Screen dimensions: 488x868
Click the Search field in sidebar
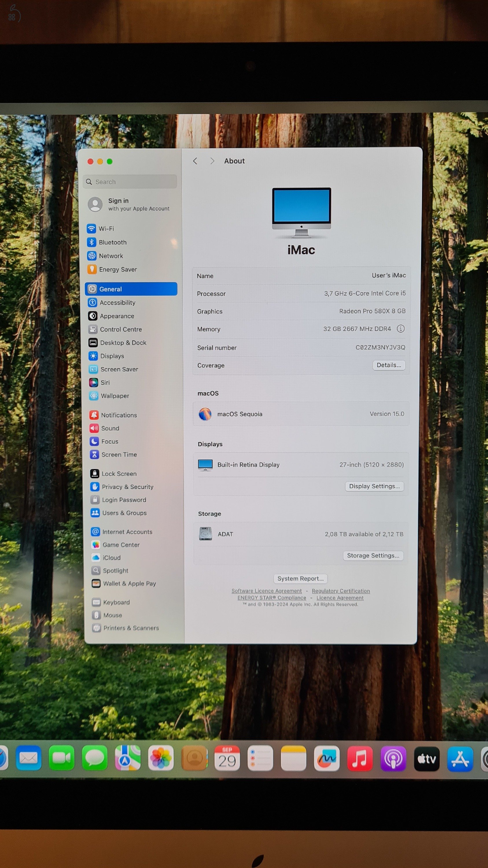point(130,182)
